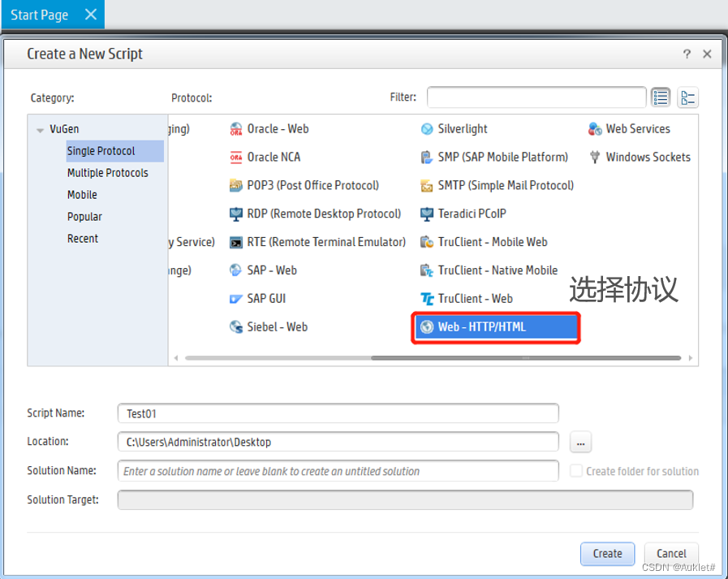The image size is (728, 579).
Task: Click the RTE (Remote Terminal Emulator) icon
Action: pyautogui.click(x=236, y=242)
